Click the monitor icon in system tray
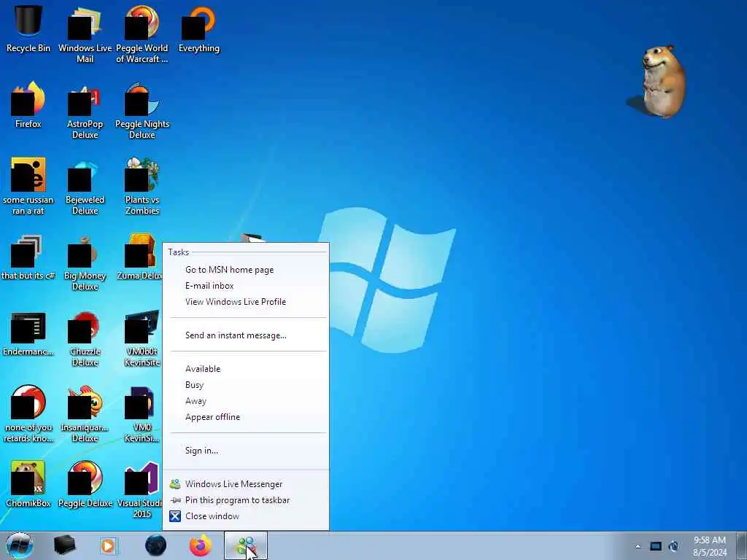Viewport: 747px width, 560px height. [x=656, y=546]
